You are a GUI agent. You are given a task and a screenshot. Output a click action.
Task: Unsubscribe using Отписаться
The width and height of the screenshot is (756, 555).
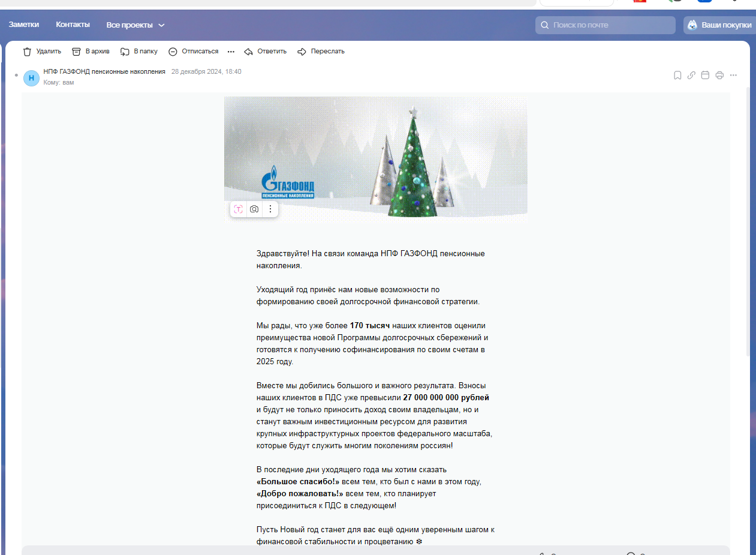coord(193,52)
